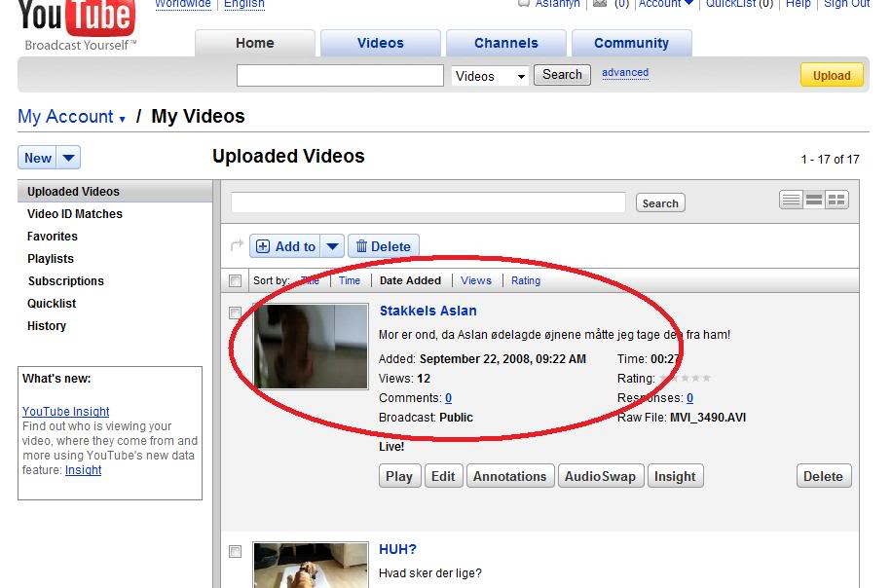Click the YouTube logo
The height and width of the screenshot is (588, 892).
77,24
